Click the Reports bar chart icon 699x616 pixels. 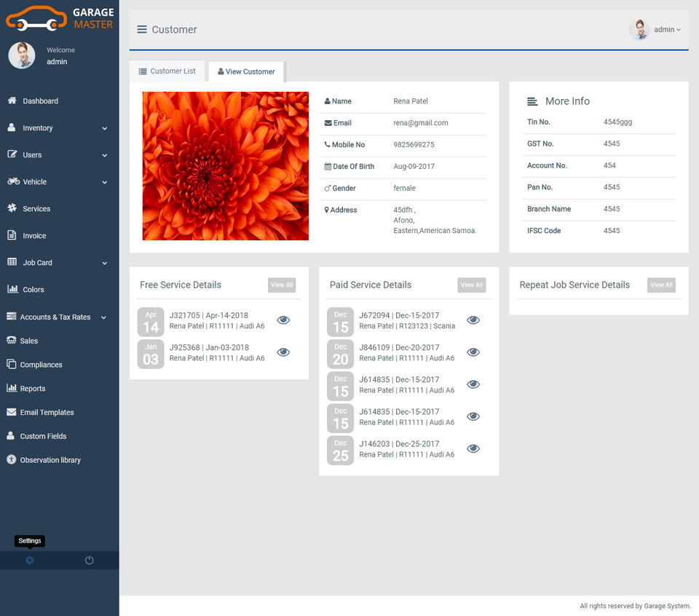pyautogui.click(x=12, y=388)
